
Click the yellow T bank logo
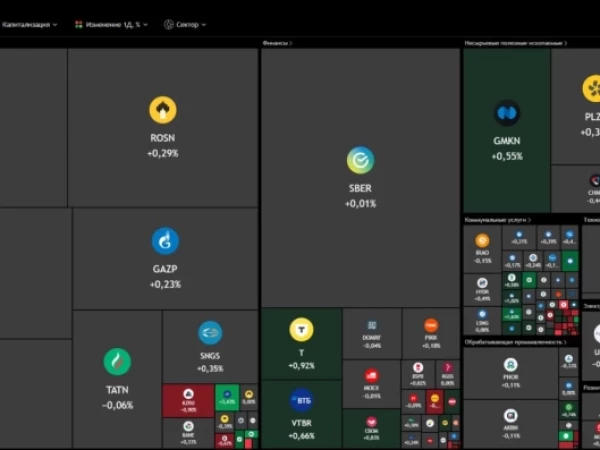point(302,329)
